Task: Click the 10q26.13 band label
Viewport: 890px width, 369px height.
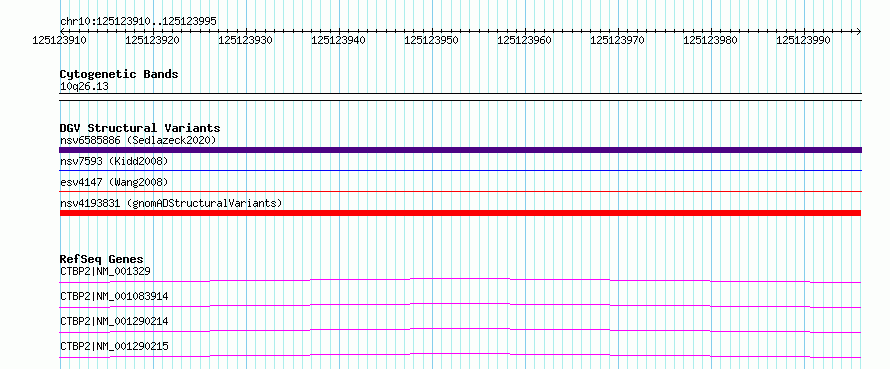Action: (x=84, y=87)
